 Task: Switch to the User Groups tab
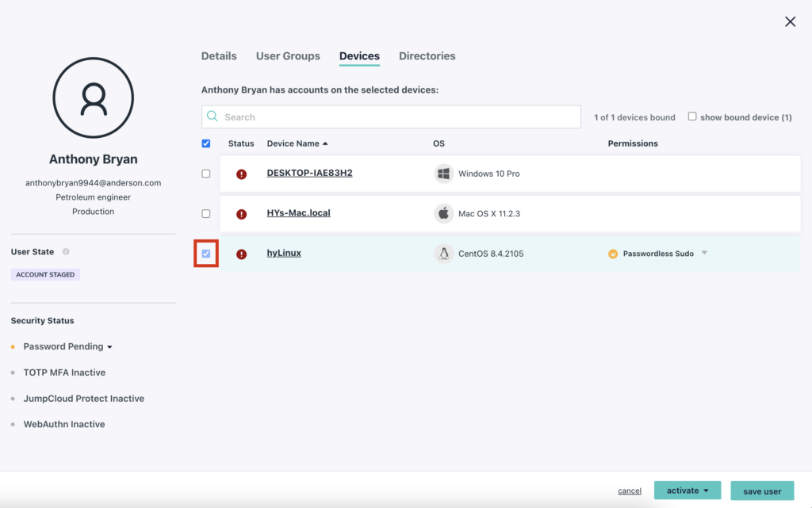pos(288,56)
